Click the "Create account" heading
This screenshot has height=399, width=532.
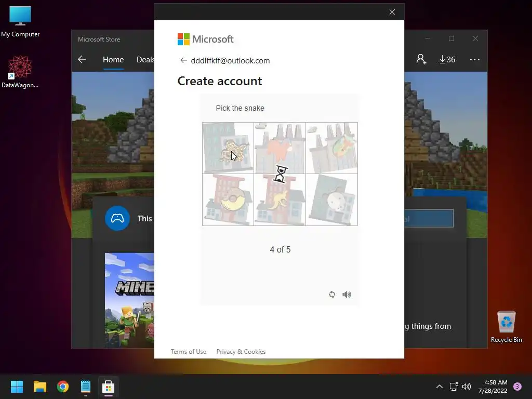220,81
